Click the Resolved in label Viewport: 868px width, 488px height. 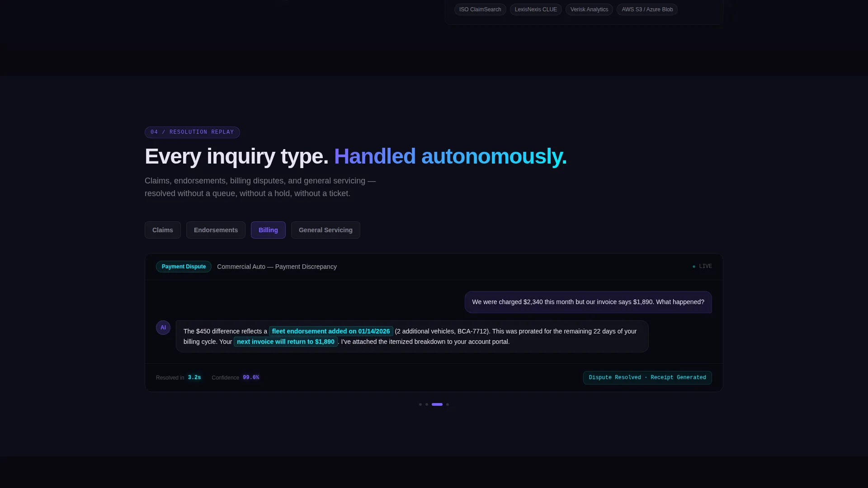(170, 378)
